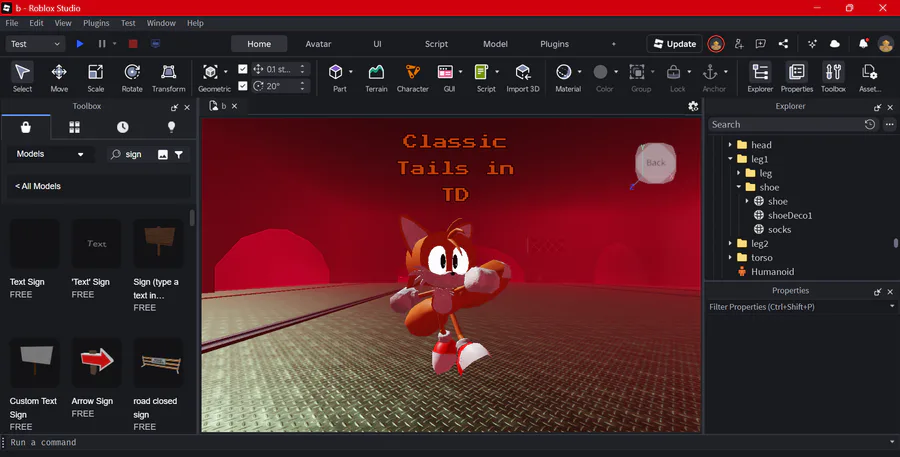Start playtest with the Play button

point(80,44)
